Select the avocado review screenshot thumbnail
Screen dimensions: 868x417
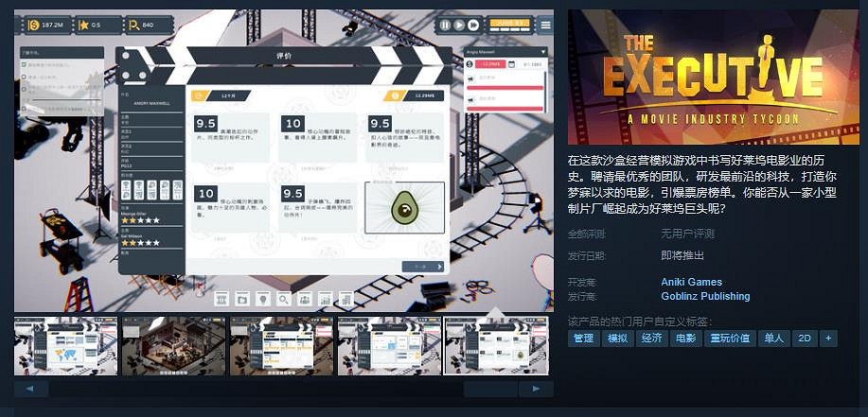click(x=497, y=346)
